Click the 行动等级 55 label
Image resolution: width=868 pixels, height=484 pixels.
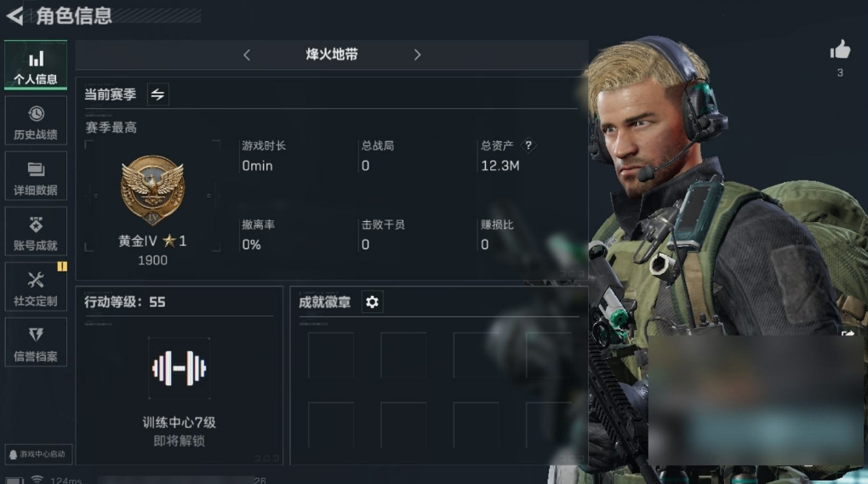tap(124, 302)
